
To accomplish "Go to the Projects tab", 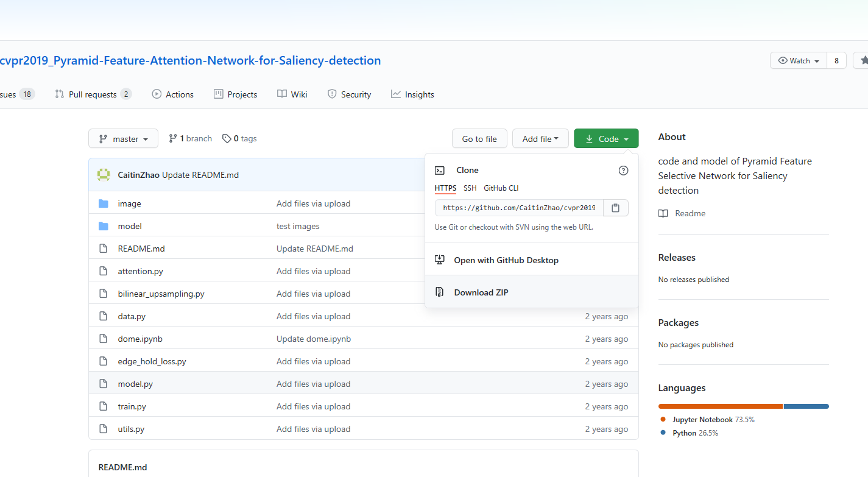I will 236,94.
